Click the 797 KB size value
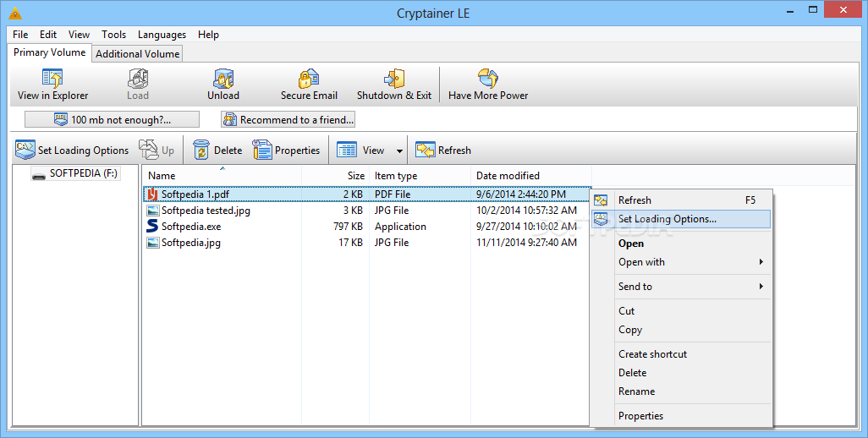Viewport: 868px width, 438px height. [x=349, y=227]
